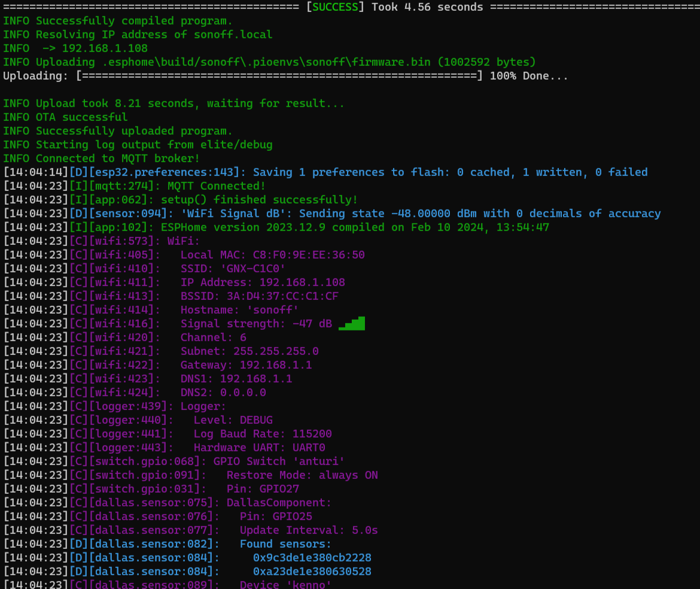Click the DNS2 value 0.0.0.0
This screenshot has width=700, height=589.
click(243, 393)
